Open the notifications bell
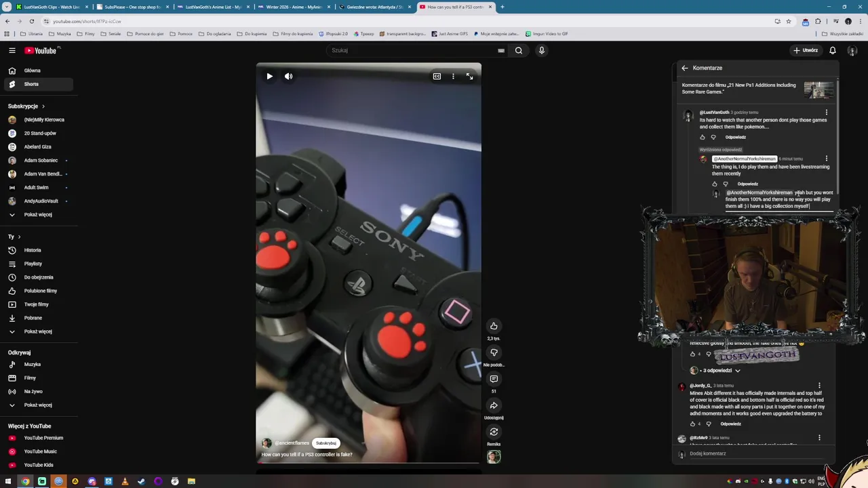The height and width of the screenshot is (488, 868). pyautogui.click(x=832, y=50)
